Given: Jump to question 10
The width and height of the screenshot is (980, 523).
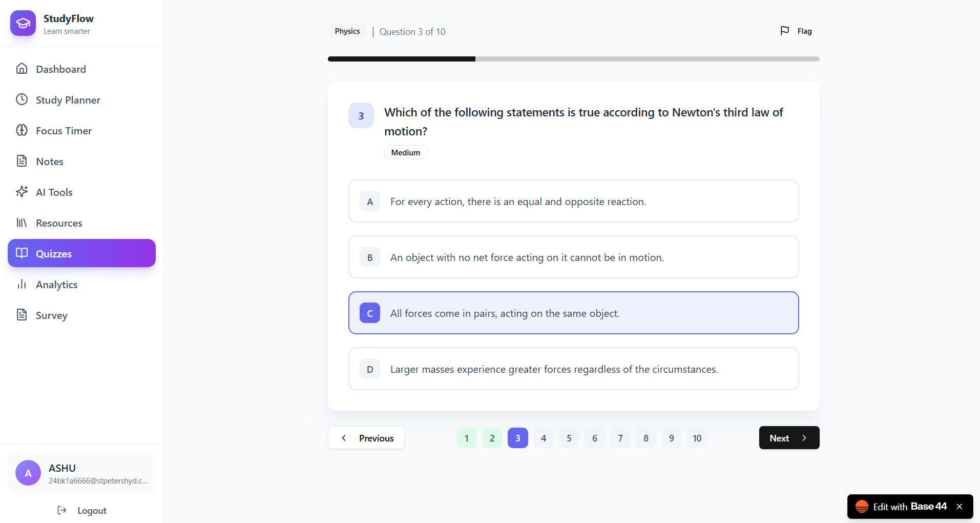Looking at the screenshot, I should point(697,438).
